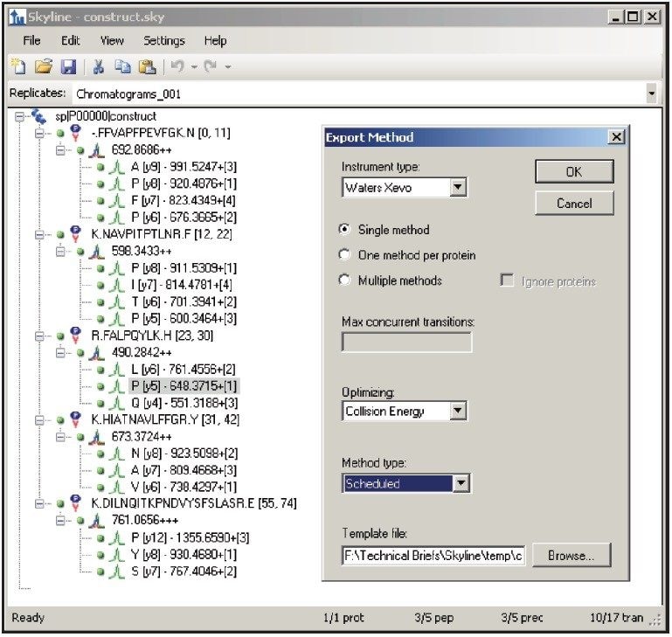This screenshot has width=672, height=637.
Task: Open the Help menu
Action: click(x=216, y=40)
